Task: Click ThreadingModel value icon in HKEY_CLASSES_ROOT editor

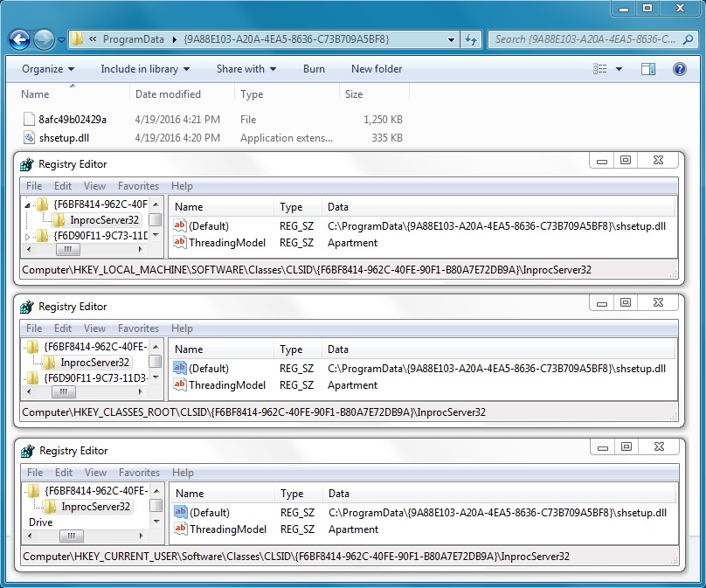Action: [180, 385]
